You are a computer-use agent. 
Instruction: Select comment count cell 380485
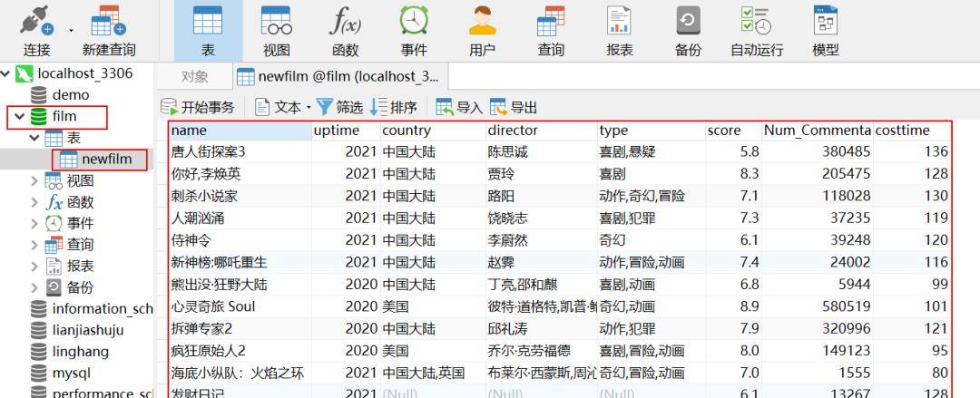coord(817,151)
